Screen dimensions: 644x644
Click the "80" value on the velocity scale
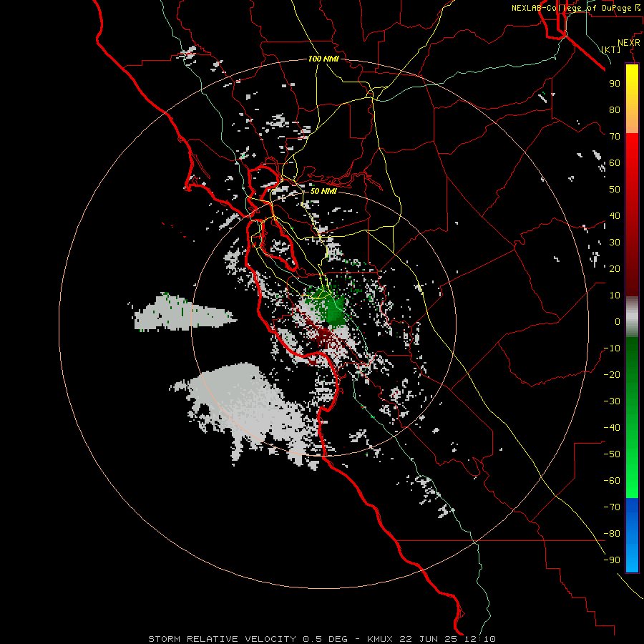[615, 109]
